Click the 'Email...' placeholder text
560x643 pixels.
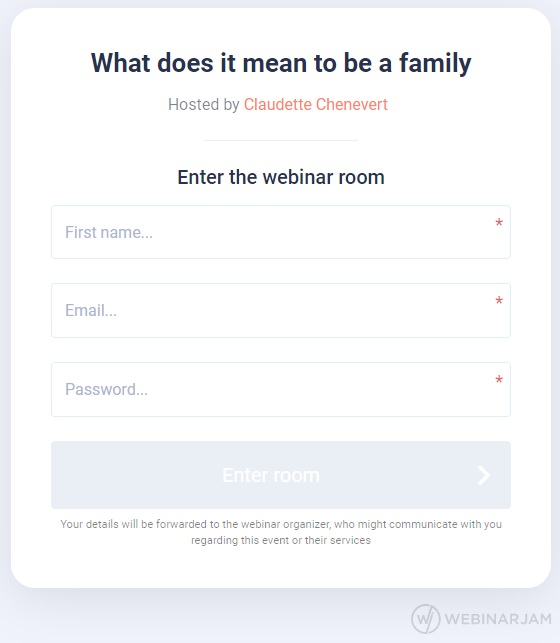pos(91,310)
